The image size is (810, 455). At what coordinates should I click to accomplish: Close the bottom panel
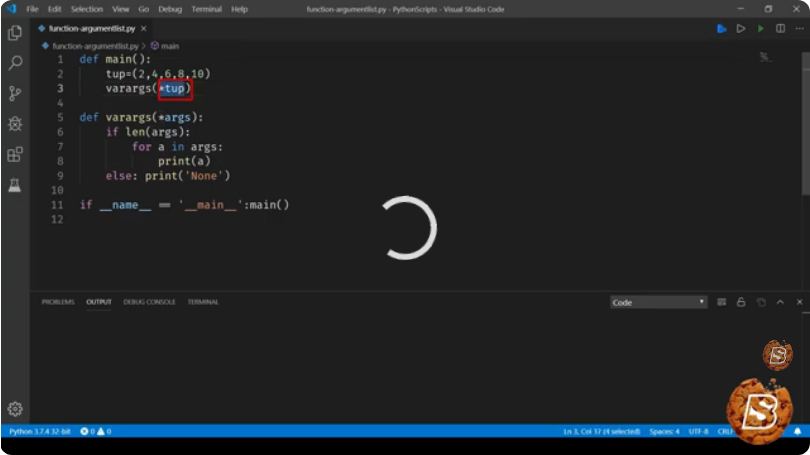[799, 302]
